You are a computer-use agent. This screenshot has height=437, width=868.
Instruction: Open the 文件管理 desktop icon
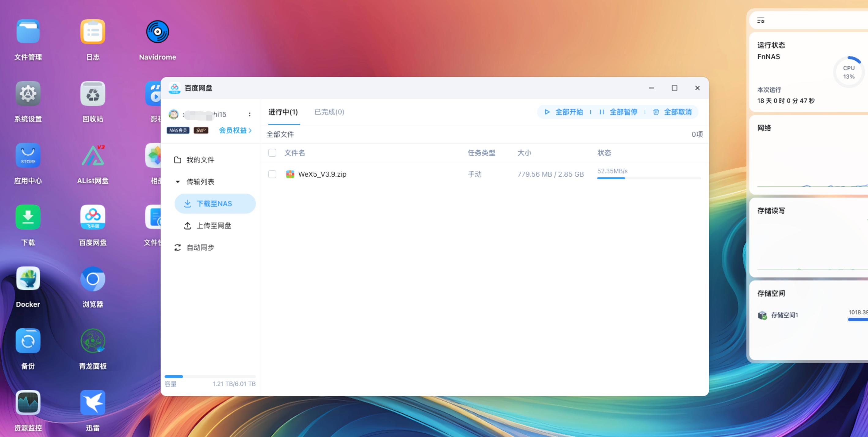pos(28,32)
